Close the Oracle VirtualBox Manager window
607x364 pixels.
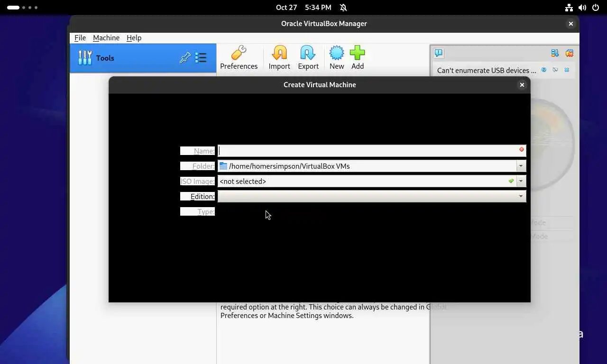(x=570, y=24)
